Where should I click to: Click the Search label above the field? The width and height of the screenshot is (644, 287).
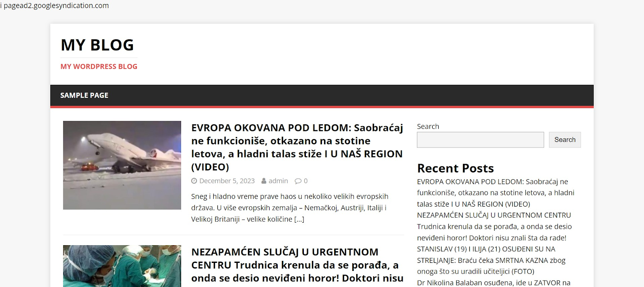[428, 126]
